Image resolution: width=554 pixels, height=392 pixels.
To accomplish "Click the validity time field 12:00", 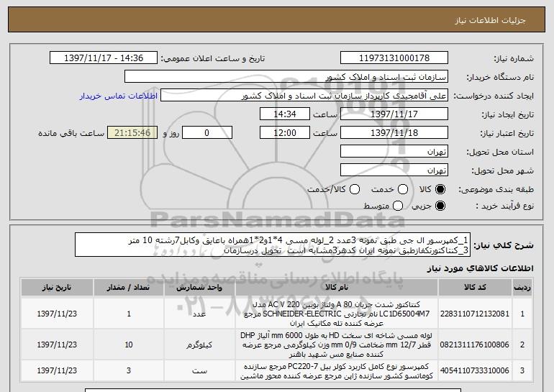I will click(285, 133).
